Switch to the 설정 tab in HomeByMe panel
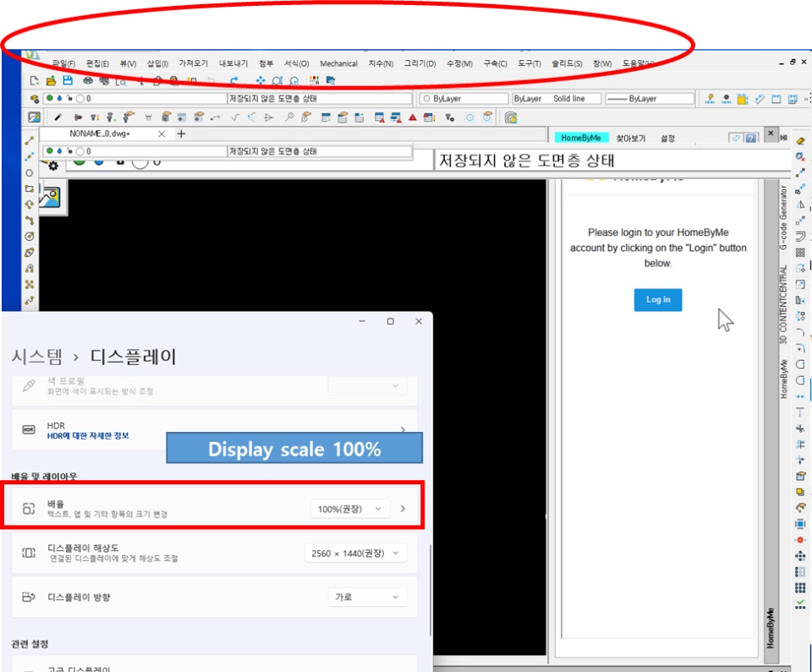The image size is (812, 672). point(667,139)
